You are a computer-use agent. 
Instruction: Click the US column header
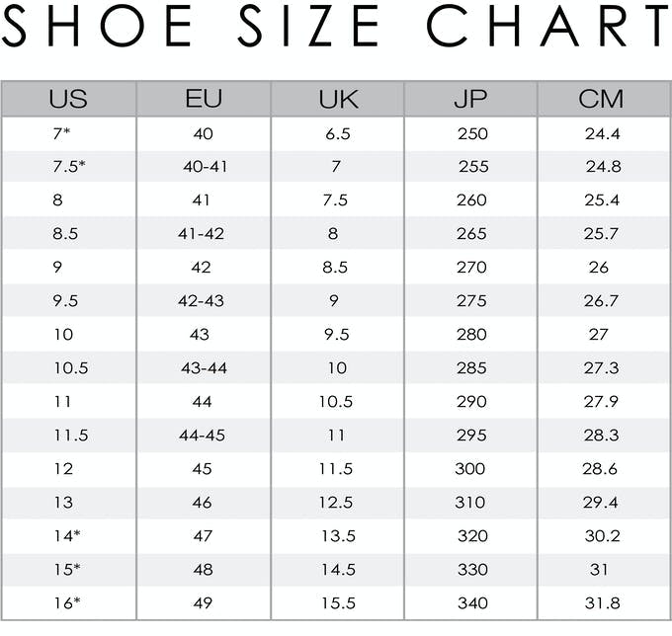point(68,99)
